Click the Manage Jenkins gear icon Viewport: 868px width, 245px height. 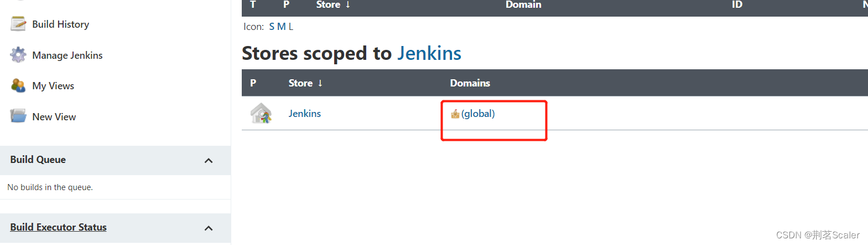(18, 55)
